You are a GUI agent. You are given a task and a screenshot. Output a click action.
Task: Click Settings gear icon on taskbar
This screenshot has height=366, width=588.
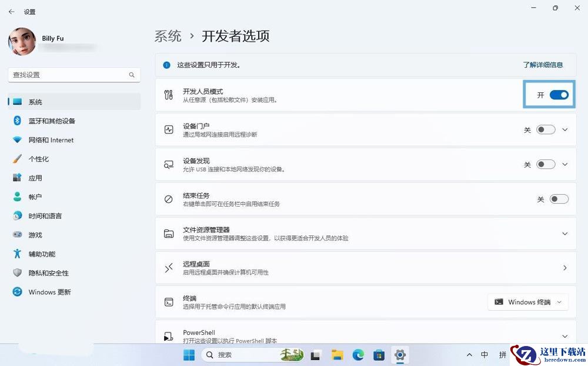click(400, 355)
